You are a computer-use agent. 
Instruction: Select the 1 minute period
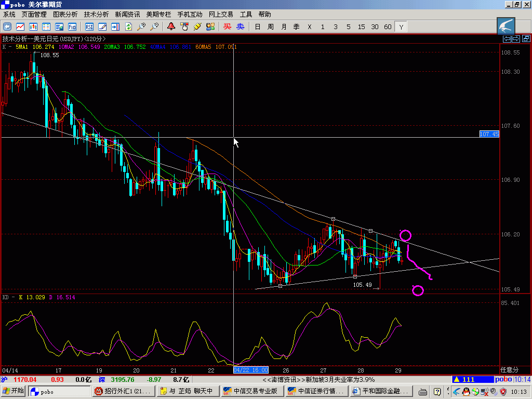point(323,27)
